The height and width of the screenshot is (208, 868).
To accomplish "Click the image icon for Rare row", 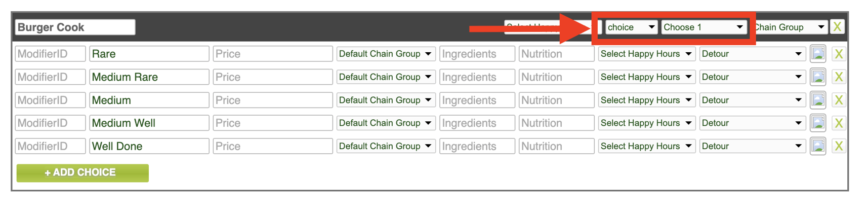I will click(817, 54).
